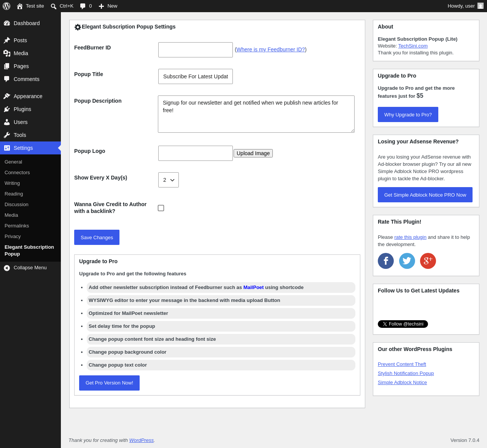
Task: Open Simple Adblock Notice plugin link
Action: click(402, 383)
